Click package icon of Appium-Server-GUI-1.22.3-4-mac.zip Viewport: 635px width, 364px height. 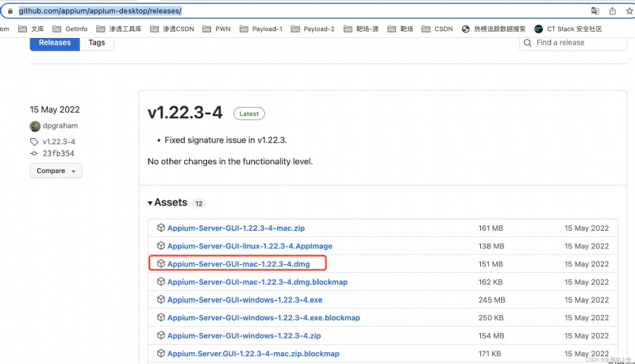161,228
